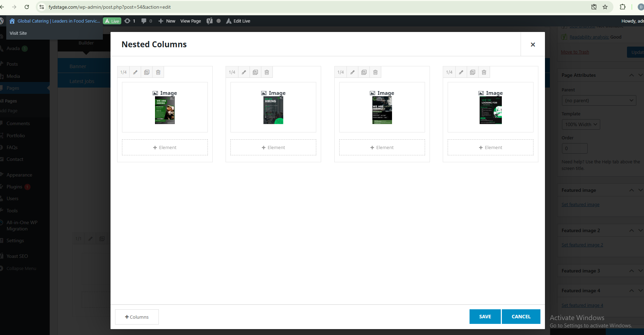
Task: Open the Parent page dropdown
Action: (x=598, y=100)
